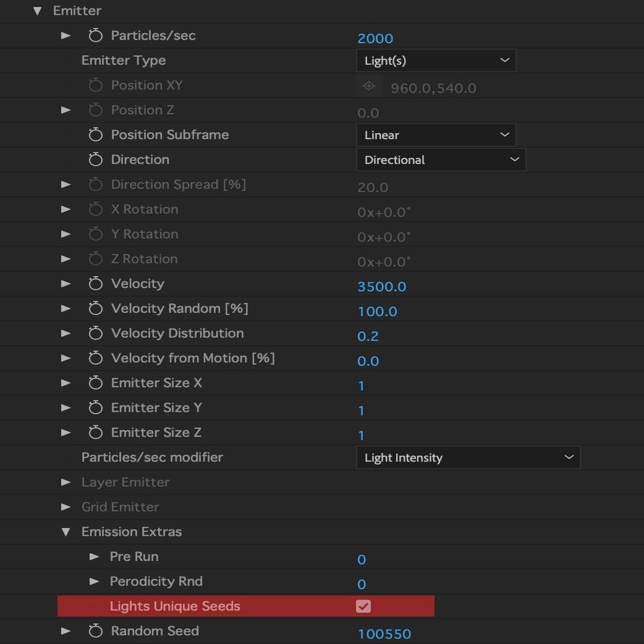Open the Position Subframe Linear dropdown
This screenshot has height=644, width=644.
point(436,135)
